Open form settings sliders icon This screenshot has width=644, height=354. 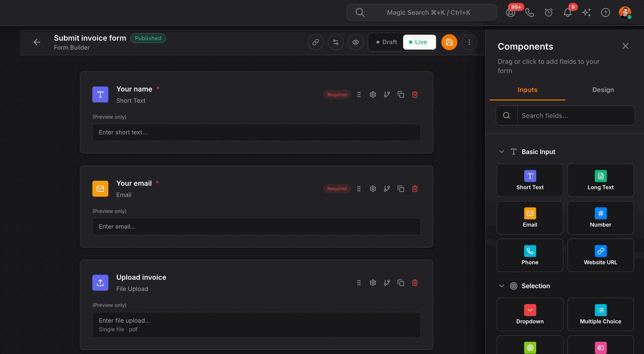[x=335, y=42]
